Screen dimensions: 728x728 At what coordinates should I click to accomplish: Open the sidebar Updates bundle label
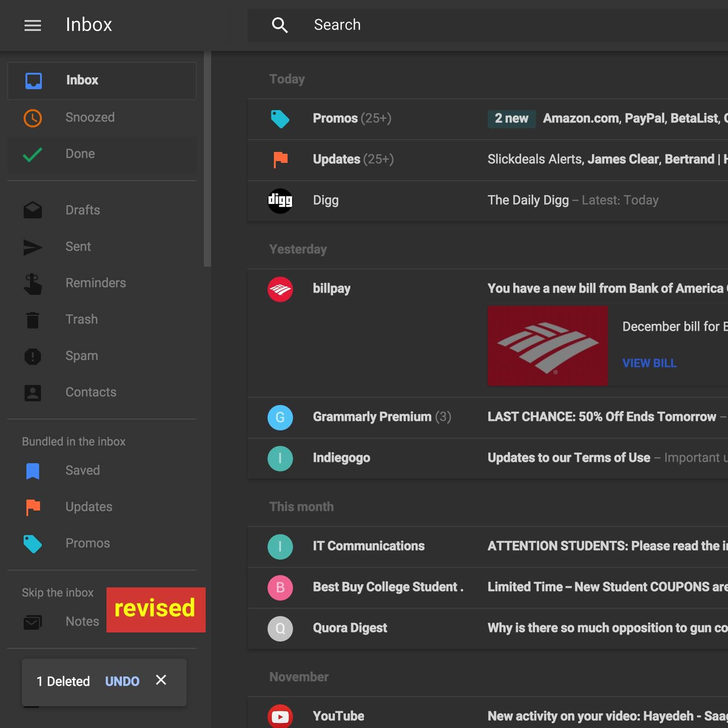[102, 507]
